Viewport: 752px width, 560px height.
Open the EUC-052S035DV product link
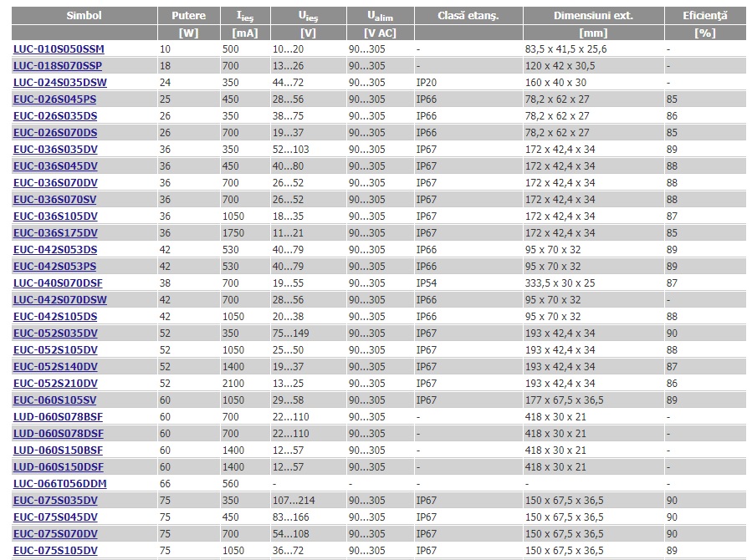(55, 333)
